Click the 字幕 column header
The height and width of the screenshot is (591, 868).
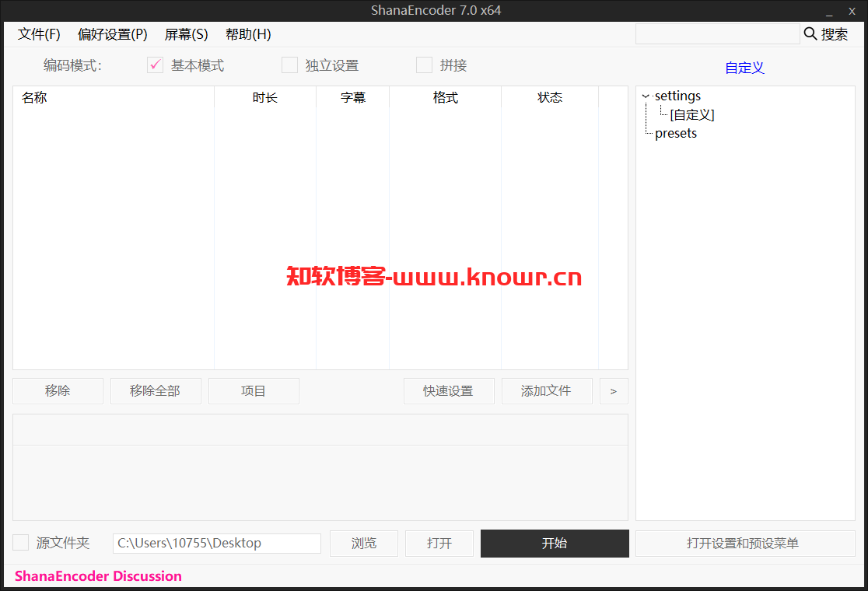coord(352,97)
